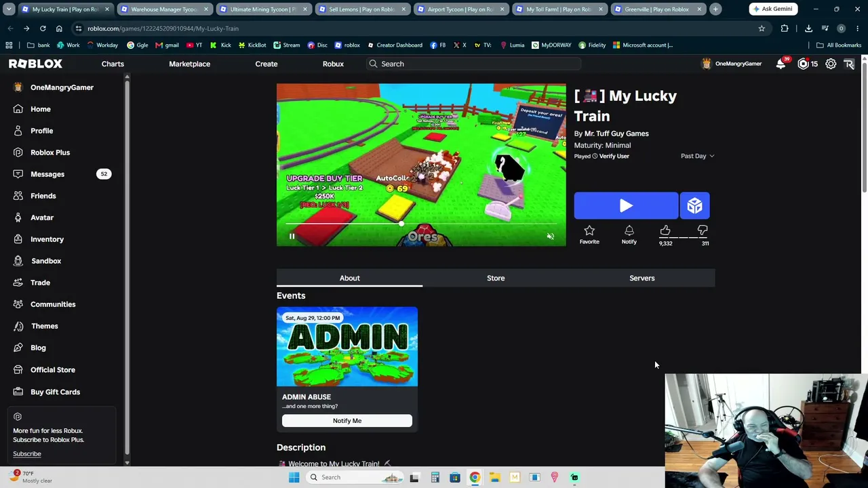
Task: Open the Chrome extensions puzzle icon
Action: pyautogui.click(x=785, y=28)
